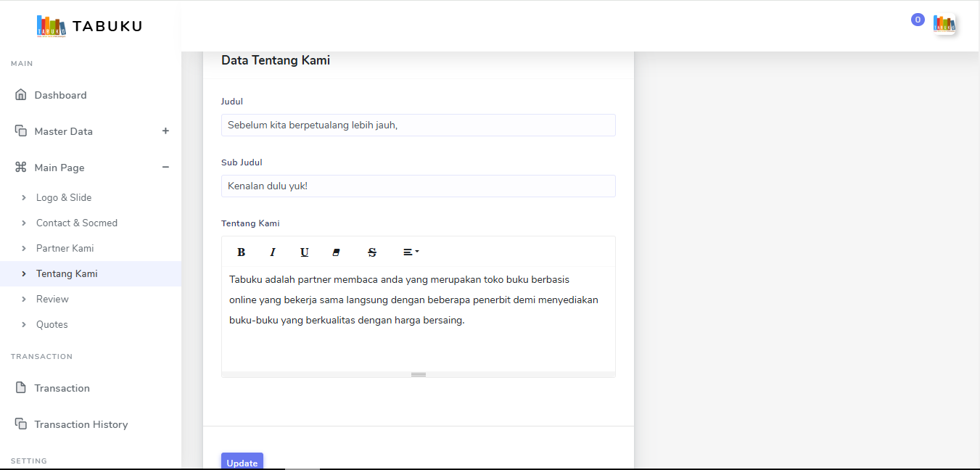This screenshot has height=470, width=980.
Task: Click the Judul input field
Action: 418,125
